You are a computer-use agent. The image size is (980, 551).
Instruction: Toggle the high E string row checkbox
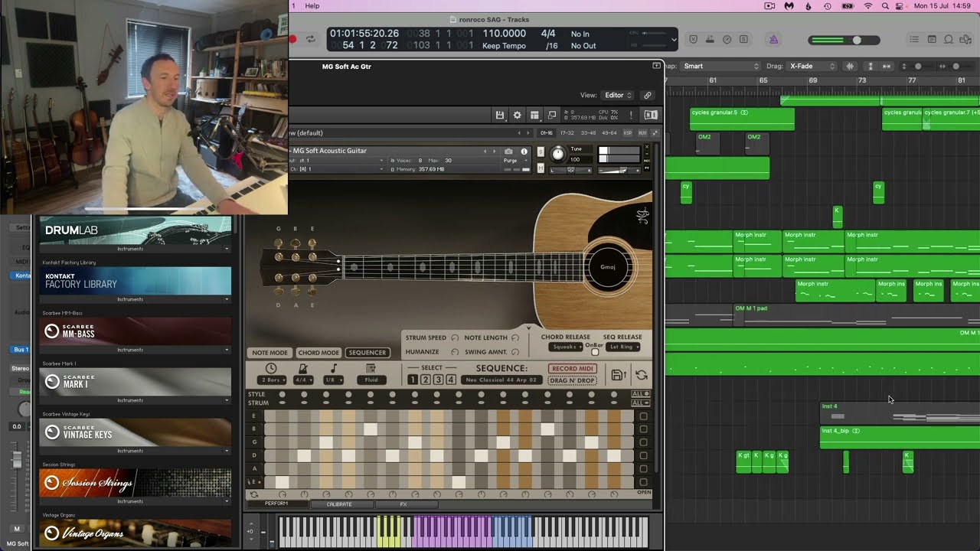643,416
